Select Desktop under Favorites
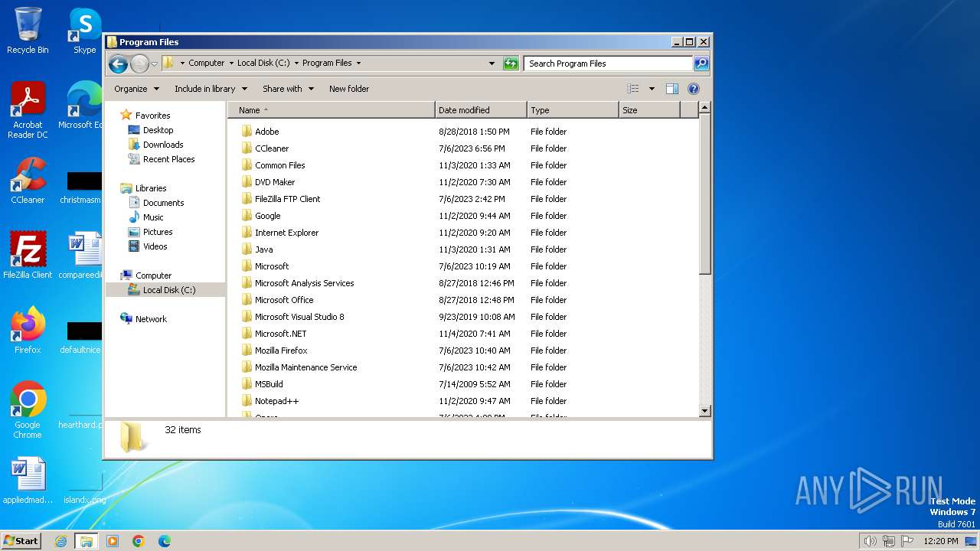This screenshot has height=551, width=980. pos(158,130)
